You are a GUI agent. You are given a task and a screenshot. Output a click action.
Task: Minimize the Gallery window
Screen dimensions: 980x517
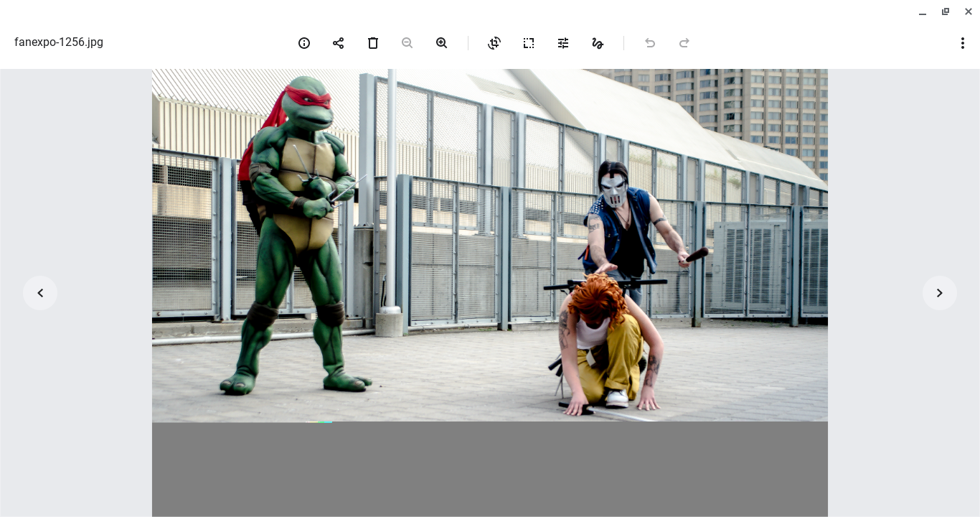(923, 11)
